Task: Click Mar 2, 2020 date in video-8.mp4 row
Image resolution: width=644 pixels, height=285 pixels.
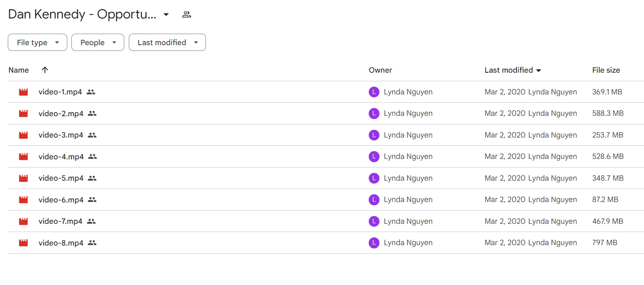Action: 505,243
